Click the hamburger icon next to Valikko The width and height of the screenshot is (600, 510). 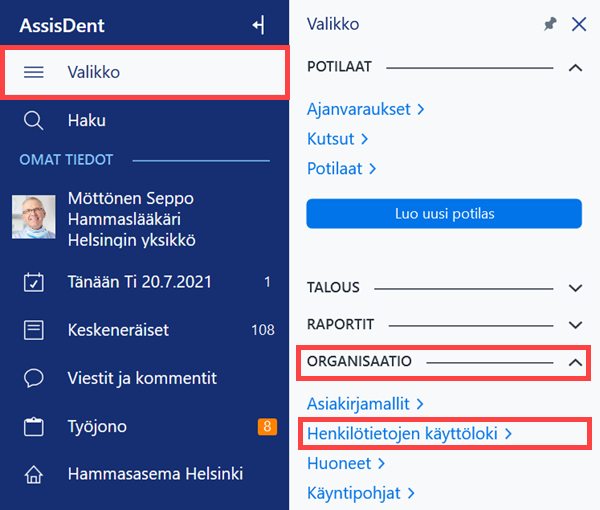click(x=34, y=72)
